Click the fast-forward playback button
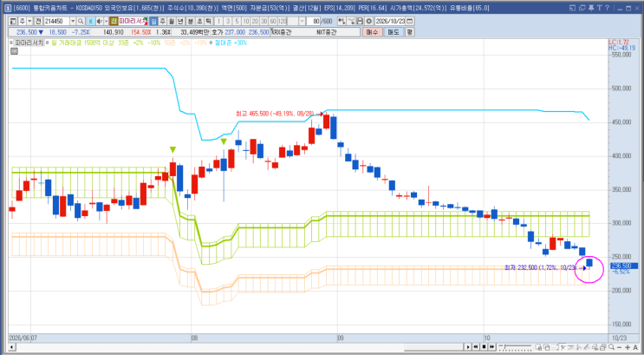 pos(492,347)
